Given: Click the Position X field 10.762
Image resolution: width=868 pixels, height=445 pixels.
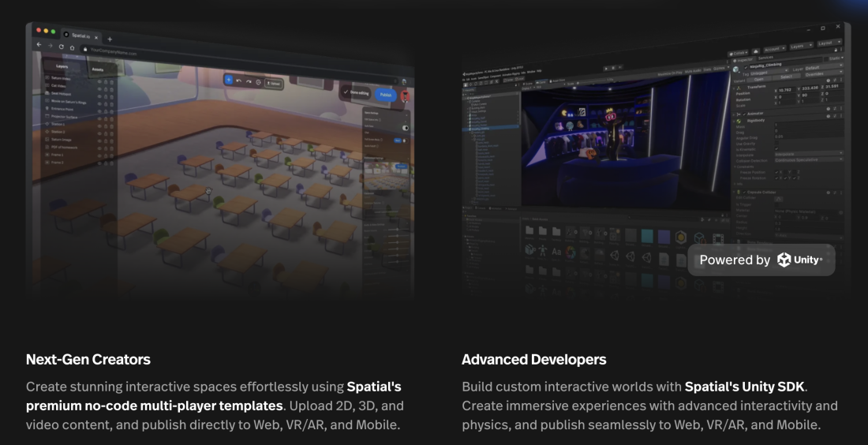Looking at the screenshot, I should (787, 90).
